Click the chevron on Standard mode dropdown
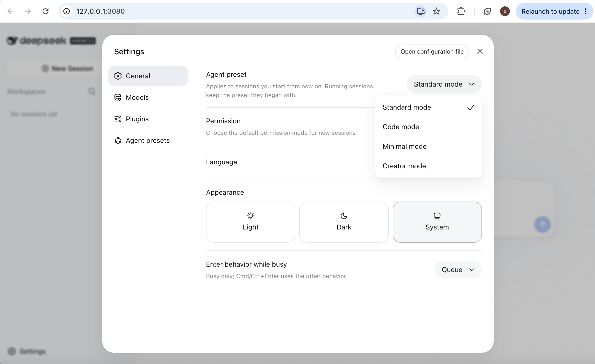Image resolution: width=595 pixels, height=364 pixels. 472,84
